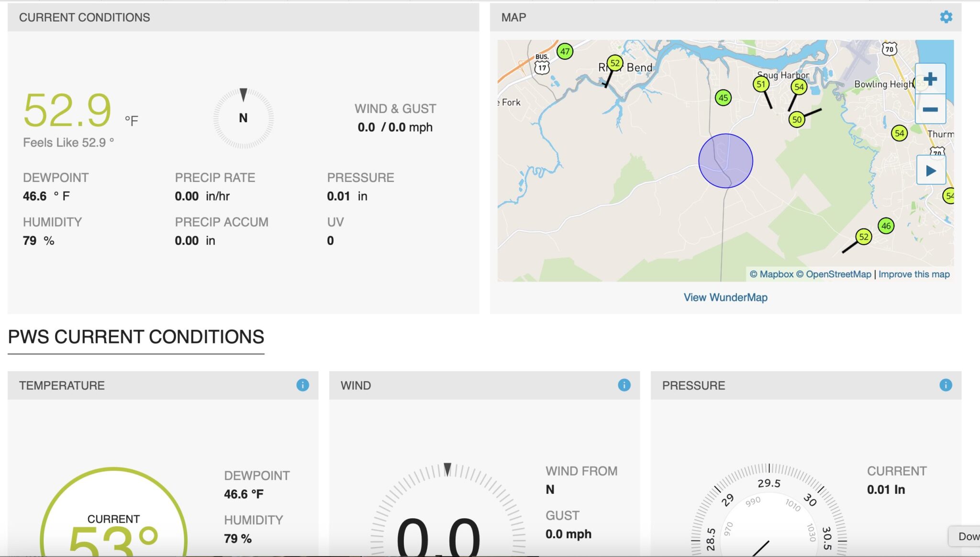Viewport: 980px width, 557px height.
Task: Open the Wind panel info icon
Action: click(x=624, y=385)
